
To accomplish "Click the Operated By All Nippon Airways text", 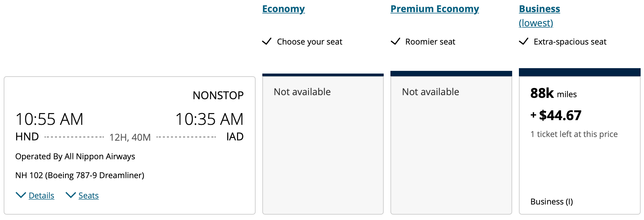I will coord(75,156).
